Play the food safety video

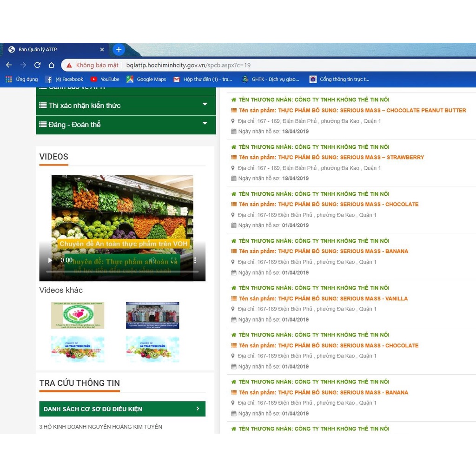coord(50,260)
